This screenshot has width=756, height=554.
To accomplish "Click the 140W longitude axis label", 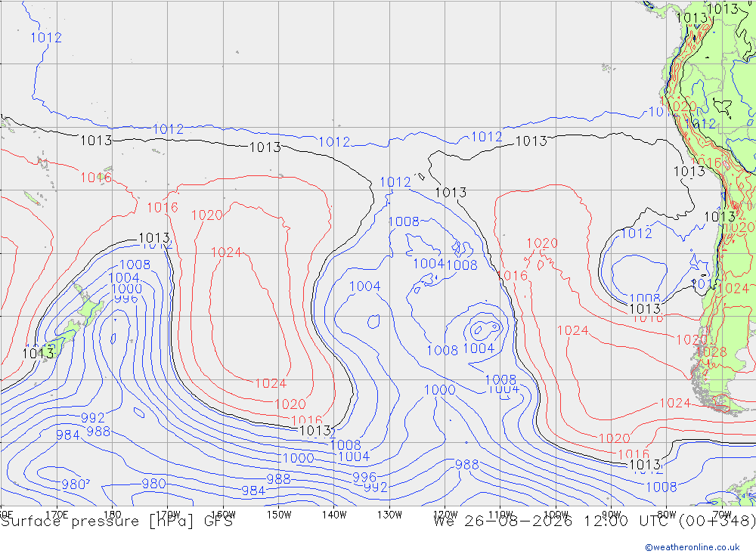I will pyautogui.click(x=334, y=515).
